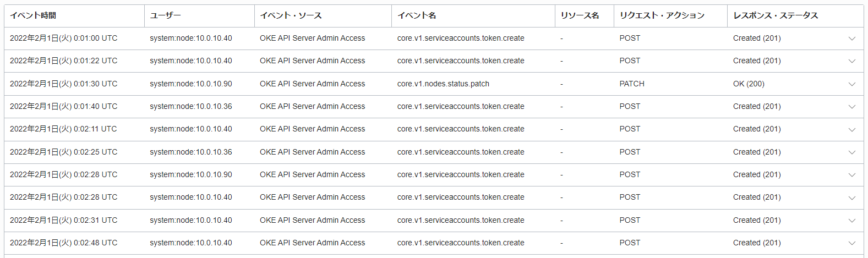This screenshot has height=258, width=868.
Task: Click the レスポンス・ステータス column header
Action: tap(776, 15)
